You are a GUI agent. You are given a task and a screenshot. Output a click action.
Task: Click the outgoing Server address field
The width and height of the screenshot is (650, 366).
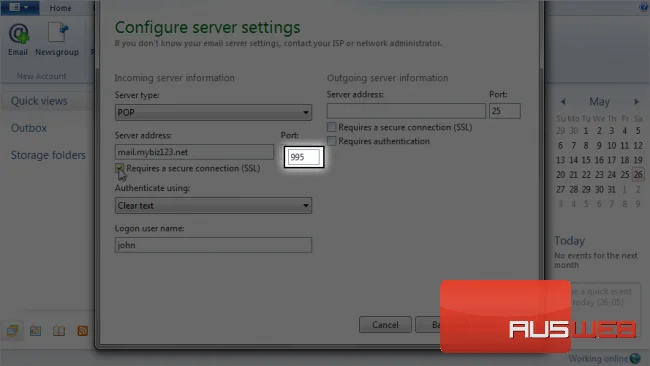[x=406, y=111]
